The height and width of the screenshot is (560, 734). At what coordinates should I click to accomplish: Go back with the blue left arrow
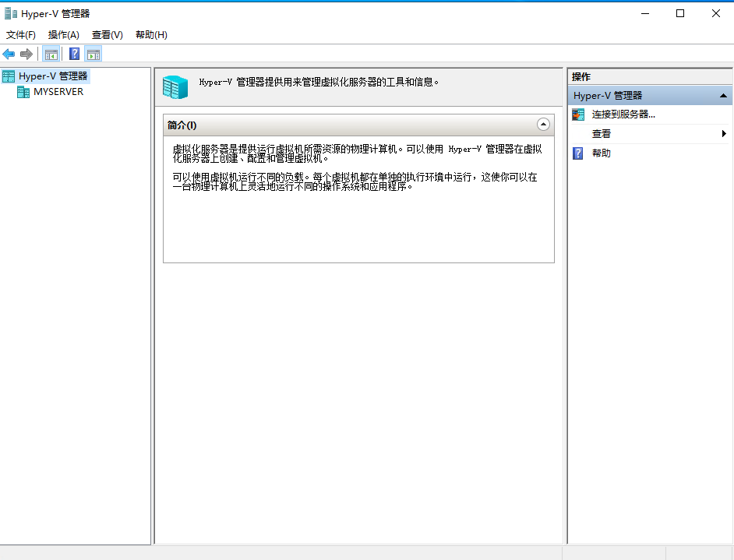(9, 55)
